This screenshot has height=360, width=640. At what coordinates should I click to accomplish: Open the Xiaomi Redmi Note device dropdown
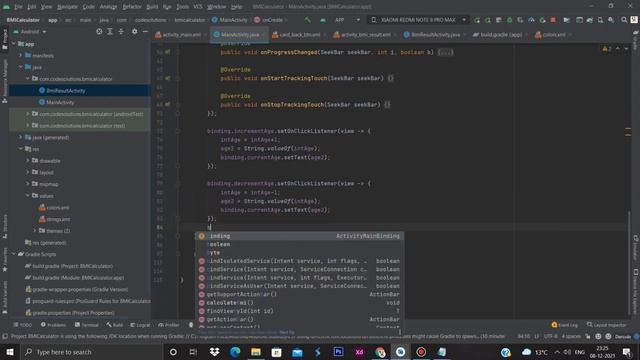click(x=418, y=20)
